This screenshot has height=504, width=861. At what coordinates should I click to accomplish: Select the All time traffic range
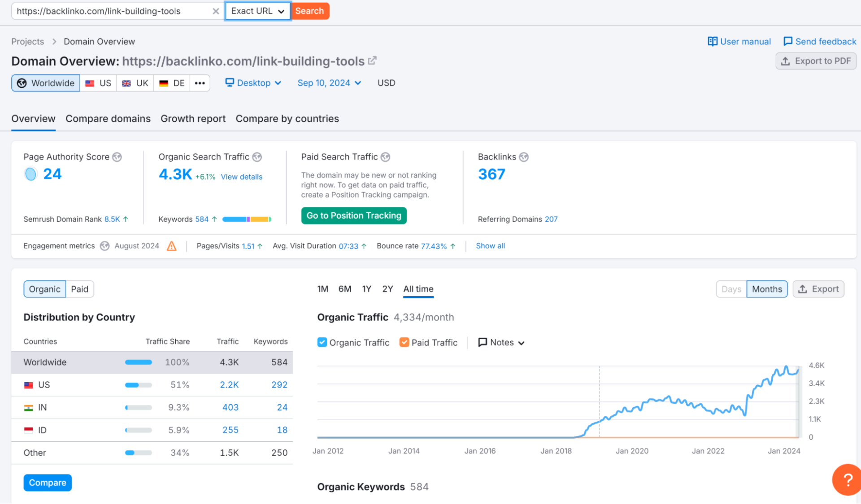[418, 289]
